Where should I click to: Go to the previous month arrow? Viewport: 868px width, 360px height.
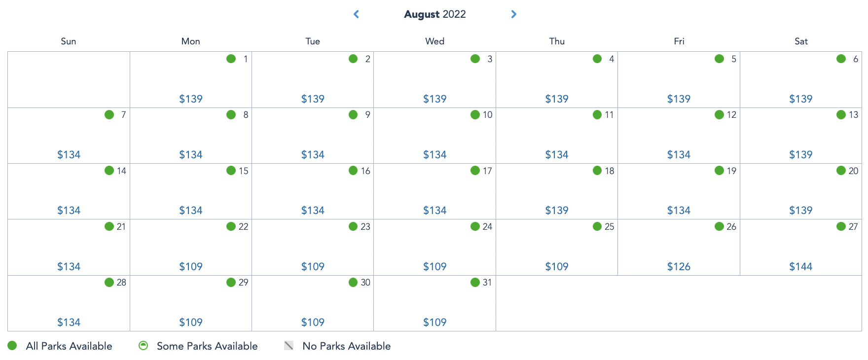(x=357, y=14)
